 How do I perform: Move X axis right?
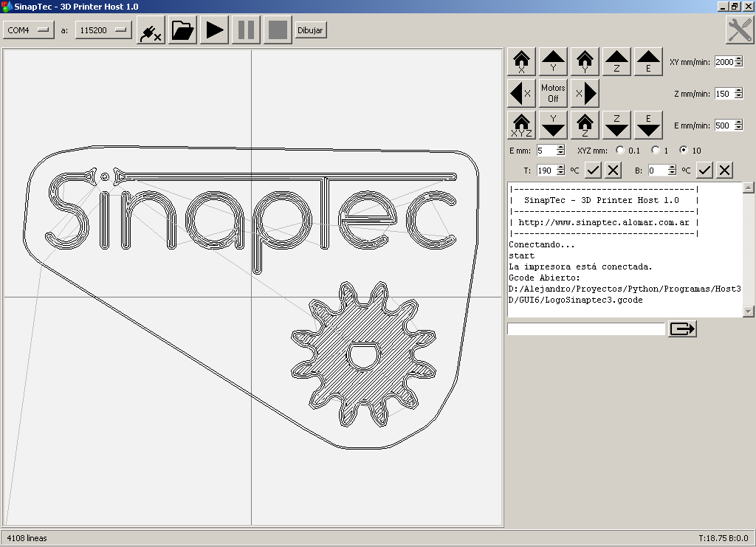coord(585,94)
